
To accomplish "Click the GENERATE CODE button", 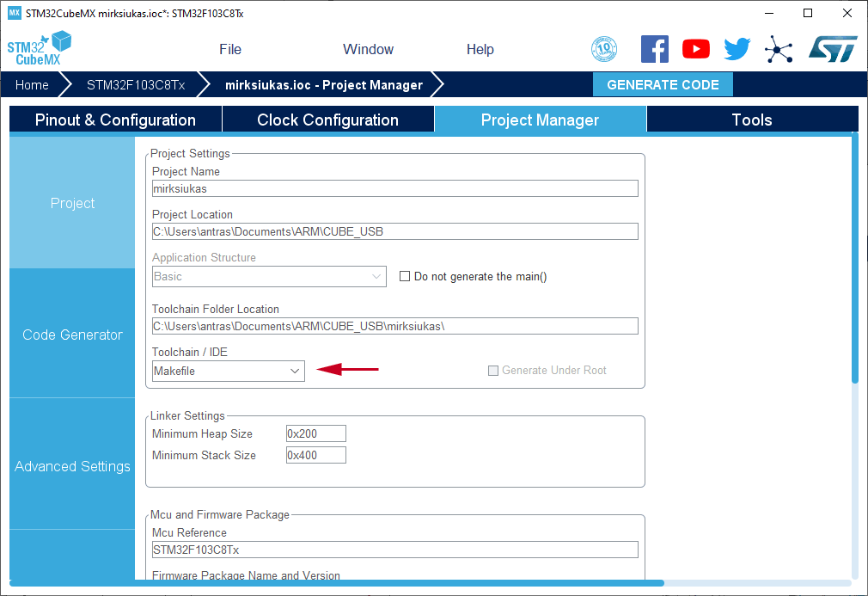I will point(663,85).
